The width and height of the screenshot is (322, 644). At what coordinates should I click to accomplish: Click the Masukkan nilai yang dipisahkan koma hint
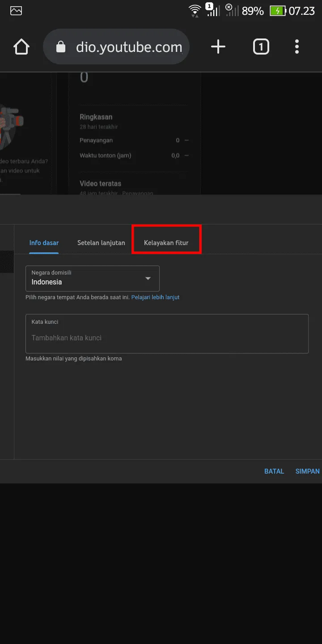[x=74, y=359]
